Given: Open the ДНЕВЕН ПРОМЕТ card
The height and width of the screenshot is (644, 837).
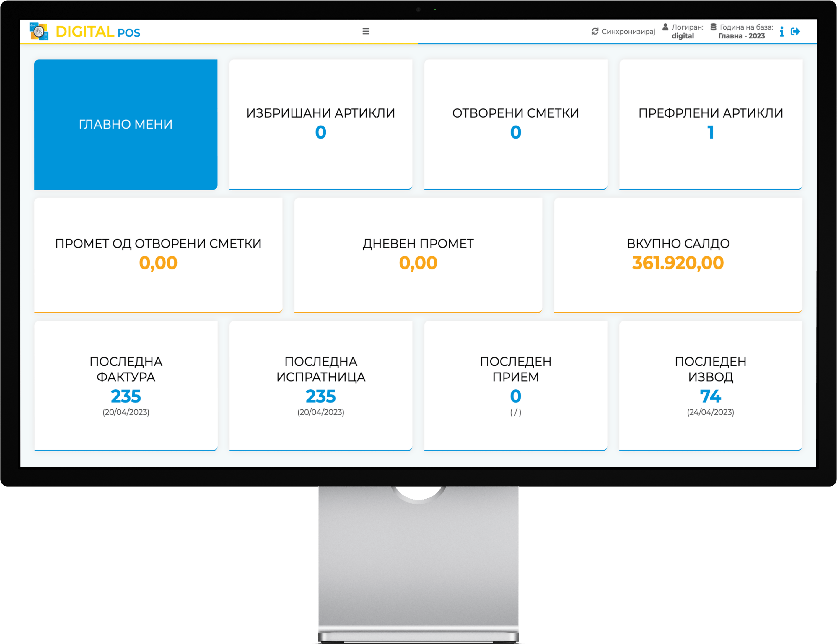Looking at the screenshot, I should (x=418, y=255).
